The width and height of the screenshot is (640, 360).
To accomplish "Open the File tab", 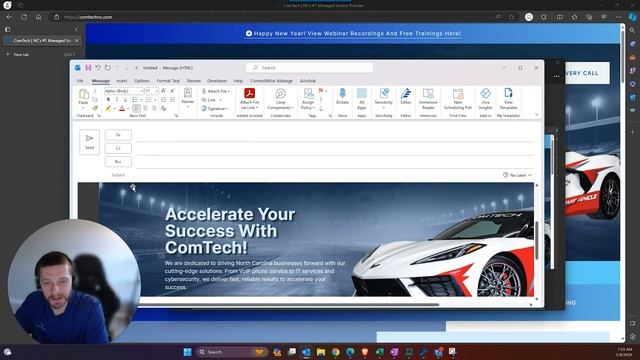I will coord(80,81).
